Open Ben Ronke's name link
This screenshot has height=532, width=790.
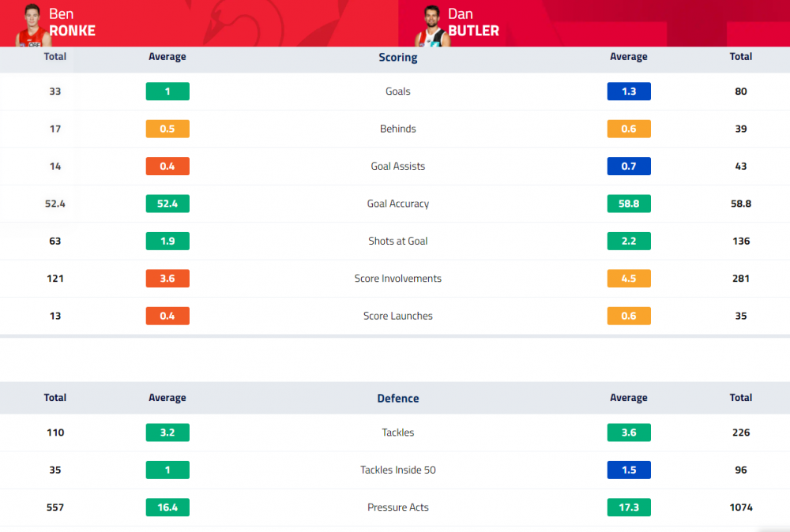coord(72,23)
